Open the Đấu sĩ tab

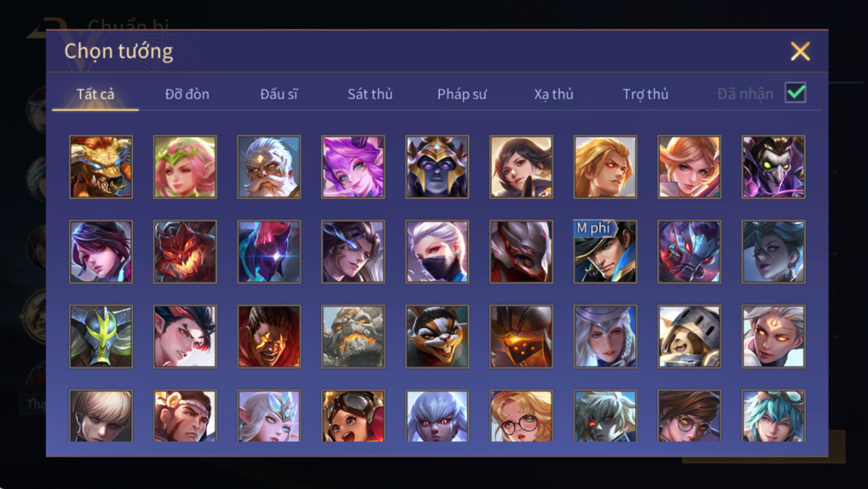coord(279,94)
